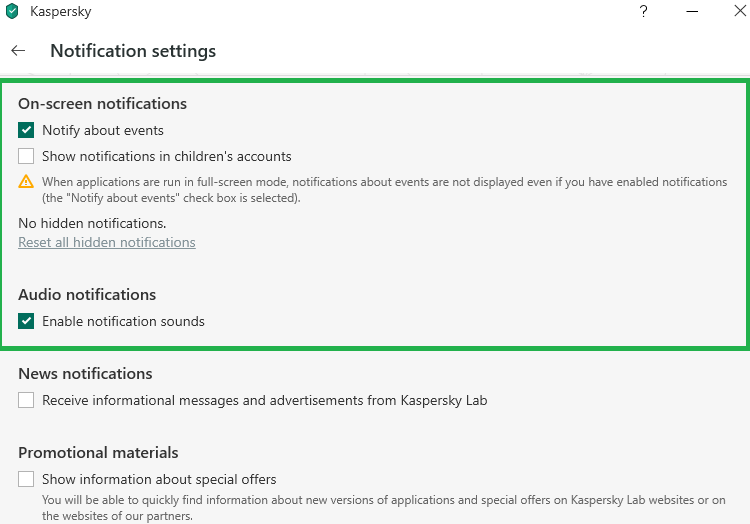This screenshot has height=524, width=750.
Task: Open help with the question mark icon
Action: tap(643, 12)
